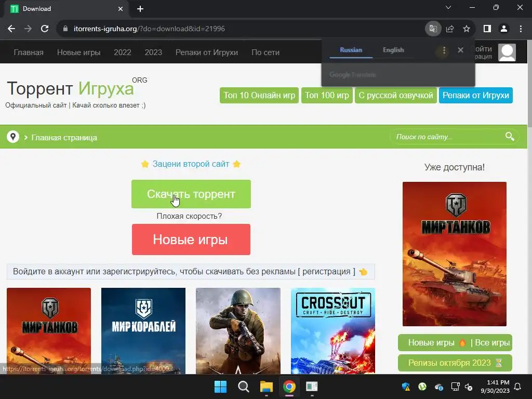Open По сети menu item

point(265,52)
